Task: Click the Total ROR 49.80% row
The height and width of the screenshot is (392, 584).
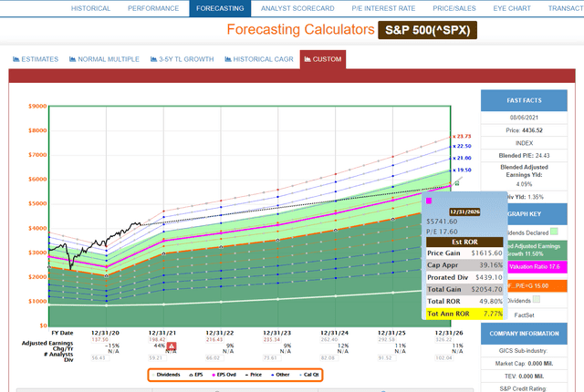Action: 464,301
